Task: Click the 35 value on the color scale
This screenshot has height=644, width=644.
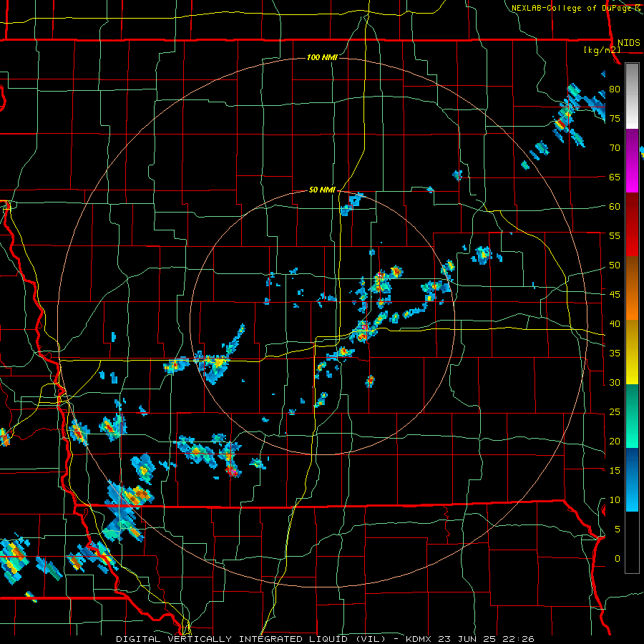Action: (615, 353)
